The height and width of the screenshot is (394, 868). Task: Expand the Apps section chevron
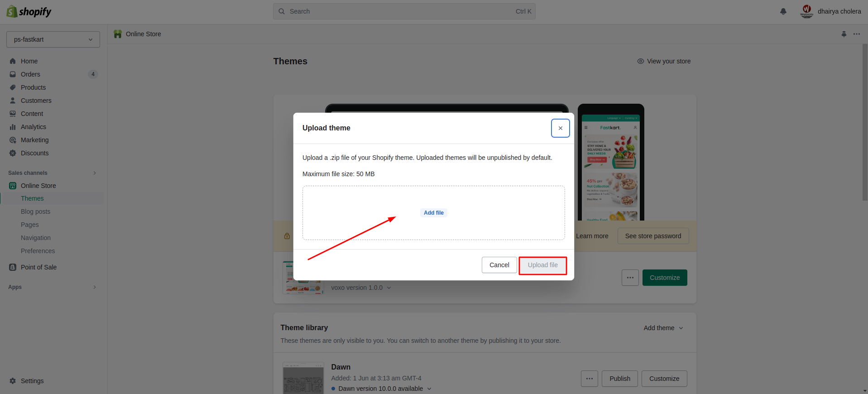[x=95, y=287]
